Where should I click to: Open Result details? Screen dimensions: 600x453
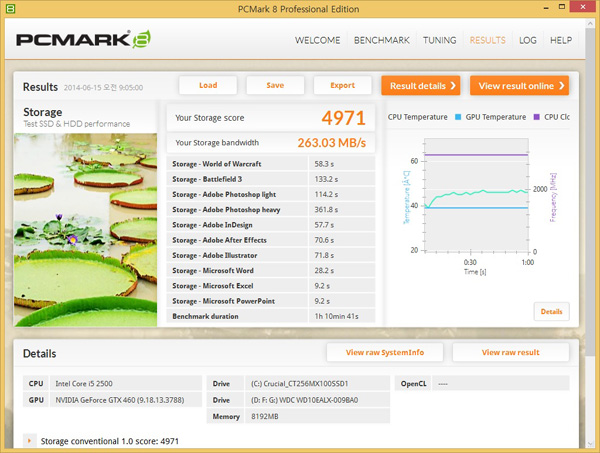point(421,85)
